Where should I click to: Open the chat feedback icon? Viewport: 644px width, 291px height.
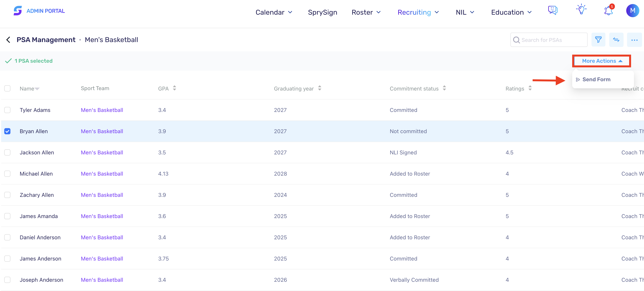553,10
